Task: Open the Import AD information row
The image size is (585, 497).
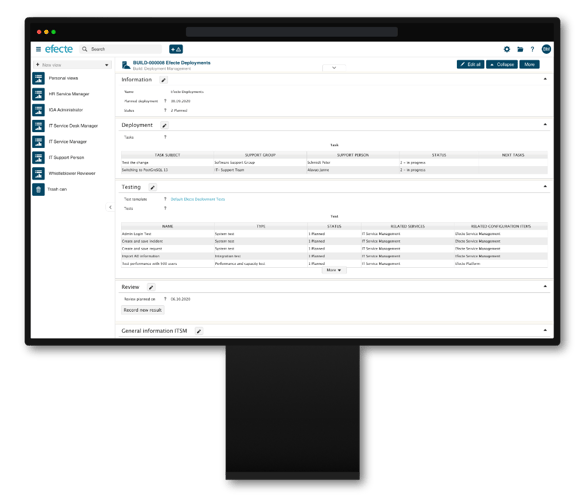Action: pyautogui.click(x=334, y=256)
